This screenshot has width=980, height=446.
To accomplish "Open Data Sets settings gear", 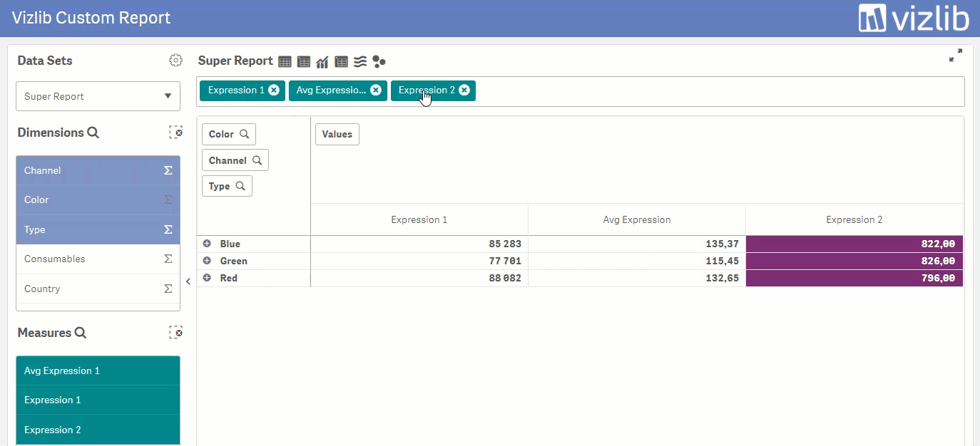I will [x=175, y=61].
